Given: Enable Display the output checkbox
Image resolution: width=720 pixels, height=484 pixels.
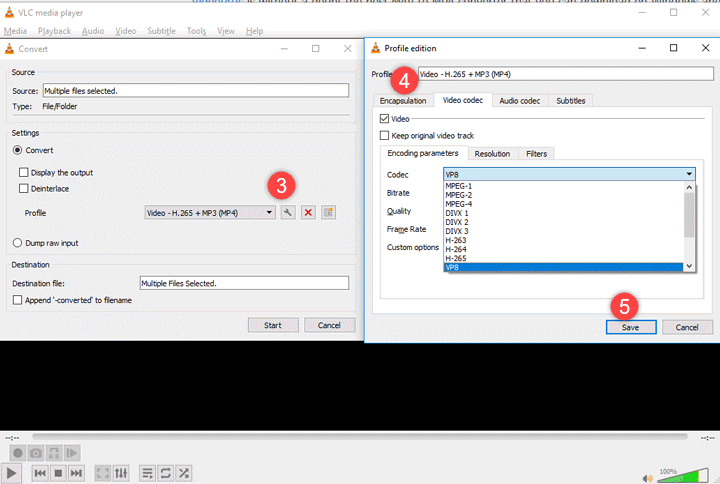Looking at the screenshot, I should (x=23, y=172).
